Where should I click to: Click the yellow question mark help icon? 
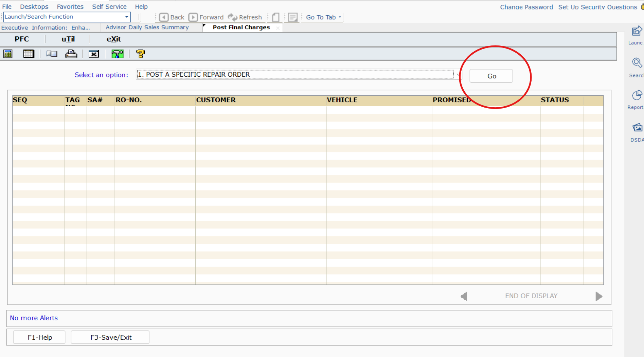click(x=140, y=54)
